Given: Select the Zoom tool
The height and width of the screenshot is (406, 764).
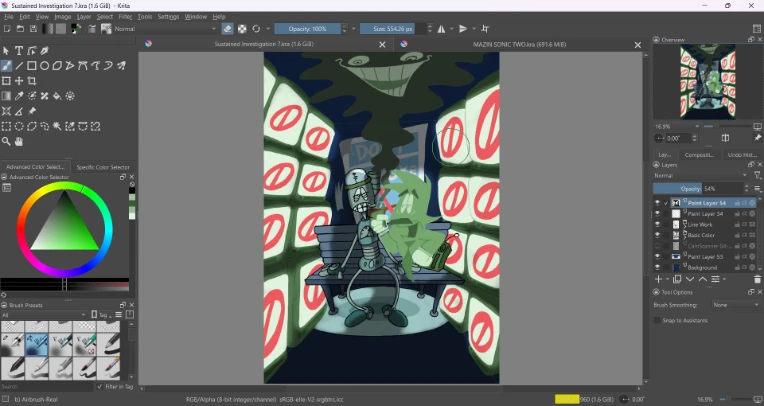Looking at the screenshot, I should [6, 141].
